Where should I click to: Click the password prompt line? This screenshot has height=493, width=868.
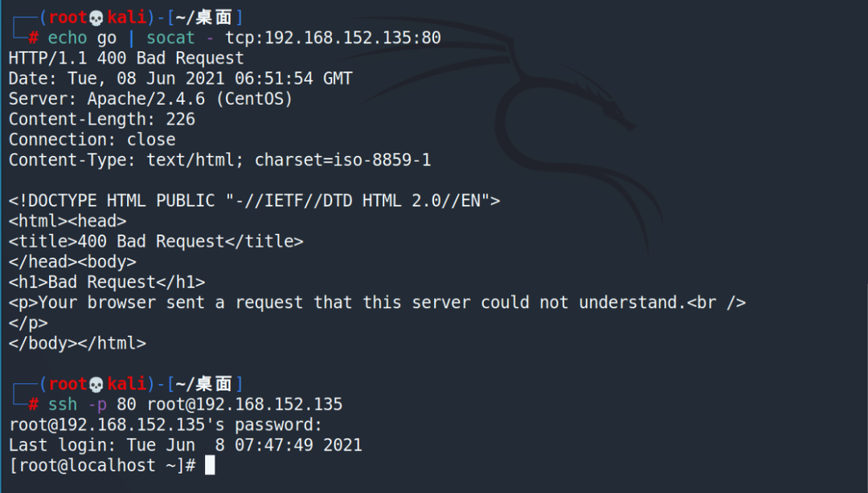(x=166, y=425)
